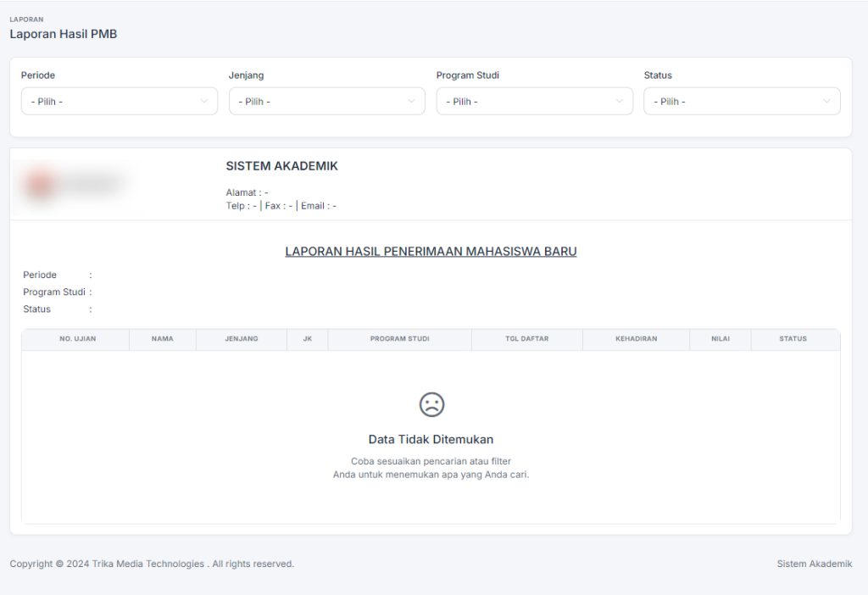Image resolution: width=868 pixels, height=595 pixels.
Task: Click the sad face empty-state icon
Action: pyautogui.click(x=431, y=405)
